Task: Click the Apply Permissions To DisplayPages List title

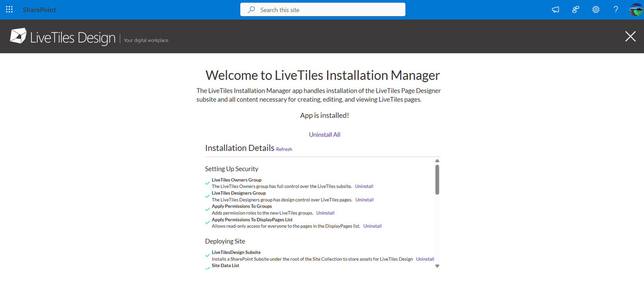Action: click(x=252, y=219)
